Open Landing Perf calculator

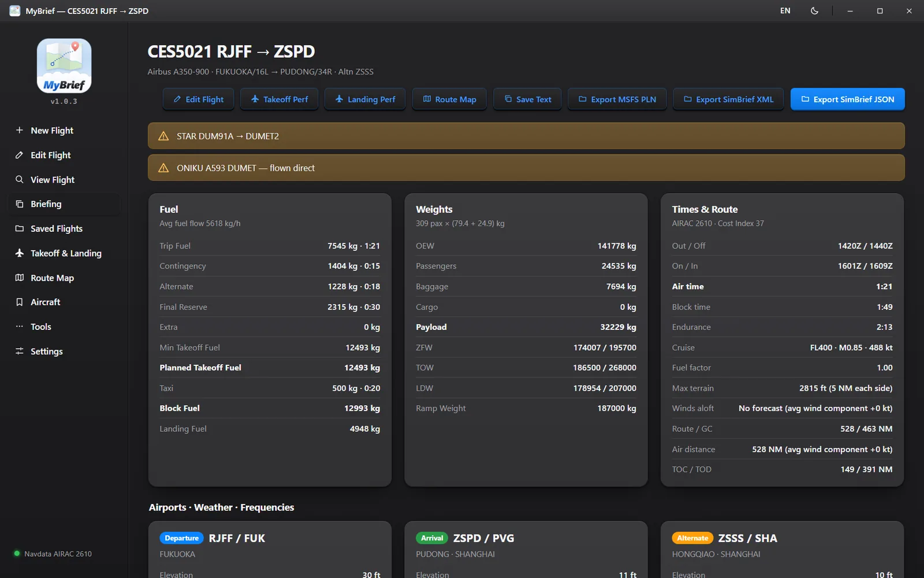[x=365, y=99]
